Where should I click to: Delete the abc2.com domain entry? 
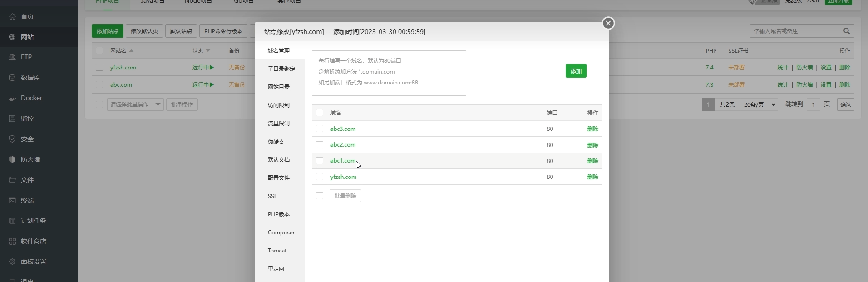[592, 145]
